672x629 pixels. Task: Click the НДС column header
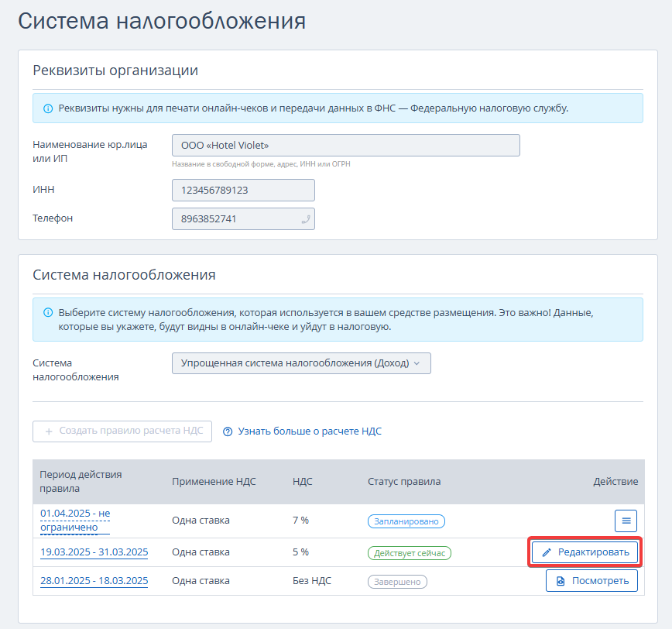(x=302, y=482)
